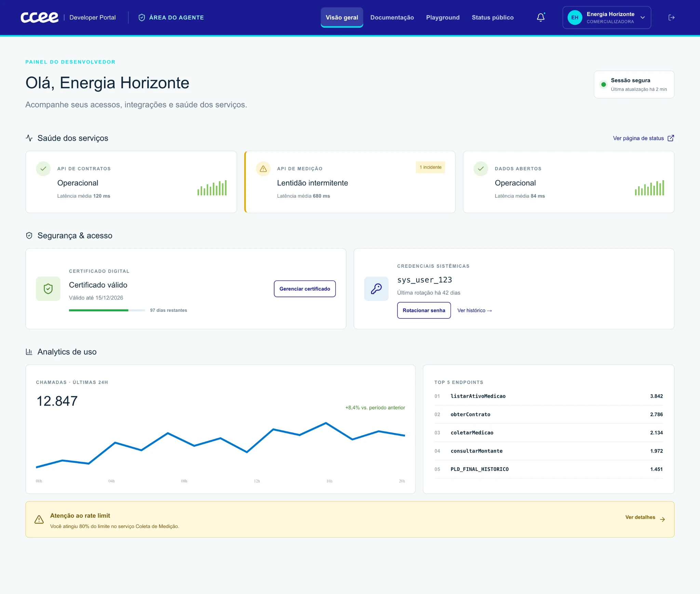Click the arrow icon next to Ver detalhes

662,519
